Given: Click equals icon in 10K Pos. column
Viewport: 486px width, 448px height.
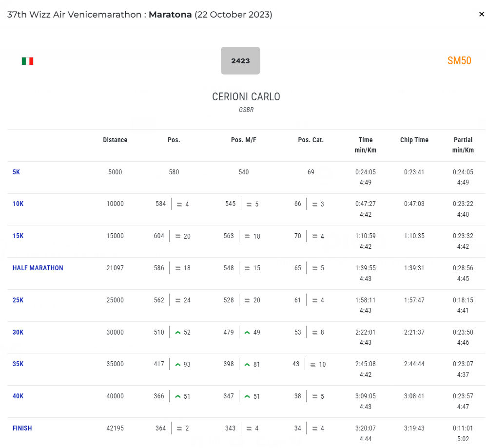Looking at the screenshot, I should point(179,205).
